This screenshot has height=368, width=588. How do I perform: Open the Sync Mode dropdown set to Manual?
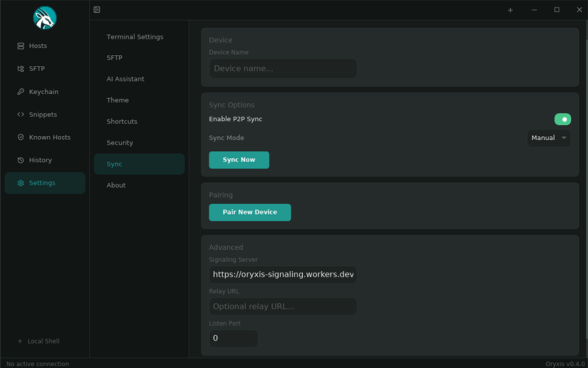pyautogui.click(x=548, y=137)
